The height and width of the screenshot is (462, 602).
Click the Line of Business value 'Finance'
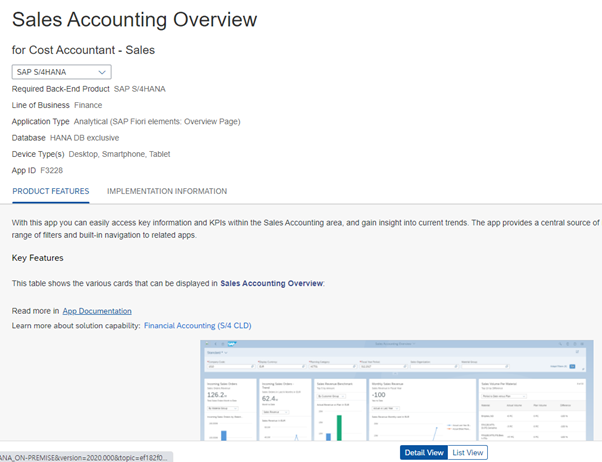click(x=88, y=105)
